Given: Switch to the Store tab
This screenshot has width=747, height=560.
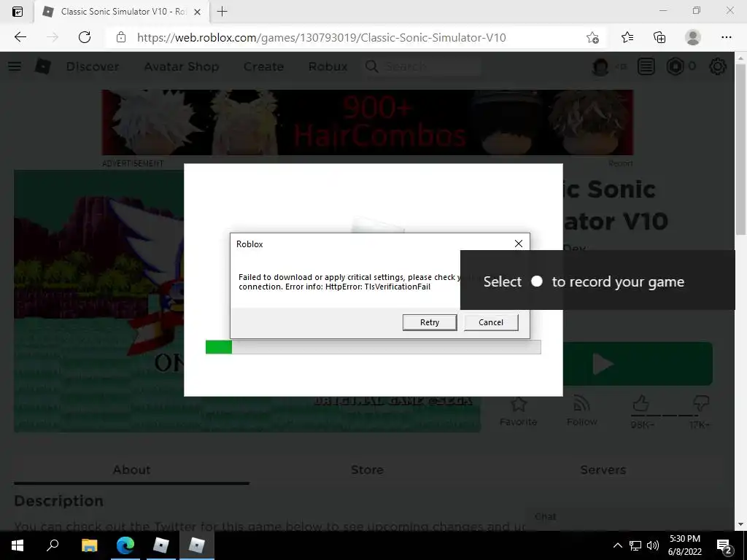Looking at the screenshot, I should (x=367, y=470).
